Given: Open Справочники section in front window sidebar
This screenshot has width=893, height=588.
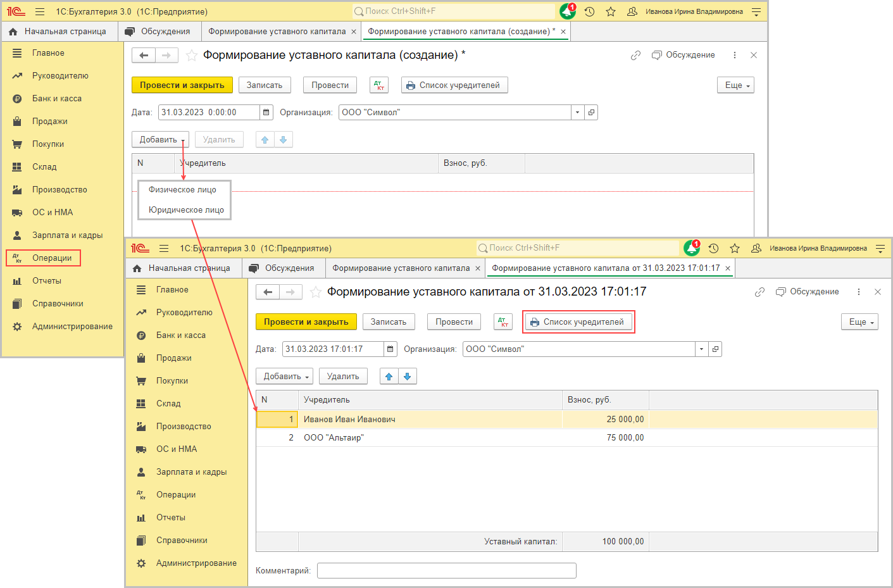Looking at the screenshot, I should pos(182,541).
